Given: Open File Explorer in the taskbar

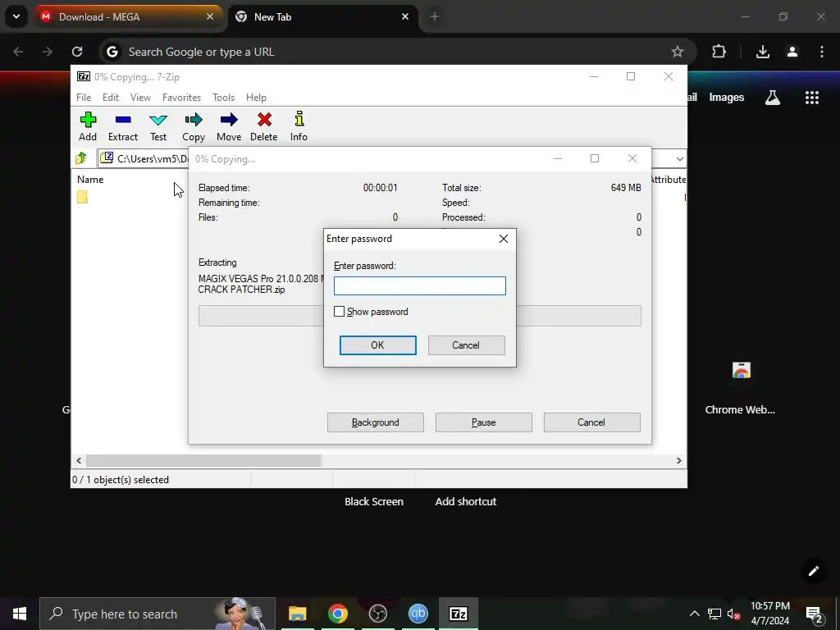Looking at the screenshot, I should (x=297, y=614).
